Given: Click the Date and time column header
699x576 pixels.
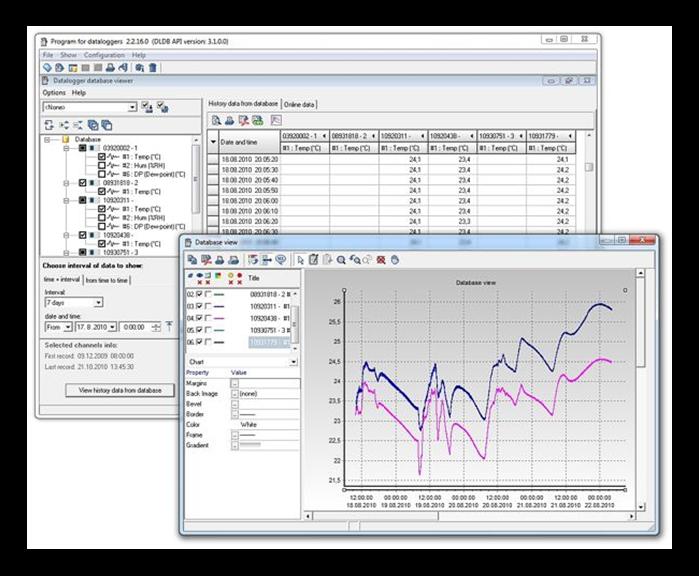Looking at the screenshot, I should 249,142.
